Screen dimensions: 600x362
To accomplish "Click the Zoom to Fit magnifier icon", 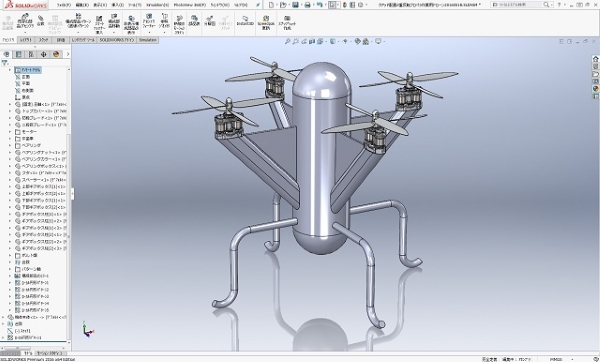I will tap(288, 41).
